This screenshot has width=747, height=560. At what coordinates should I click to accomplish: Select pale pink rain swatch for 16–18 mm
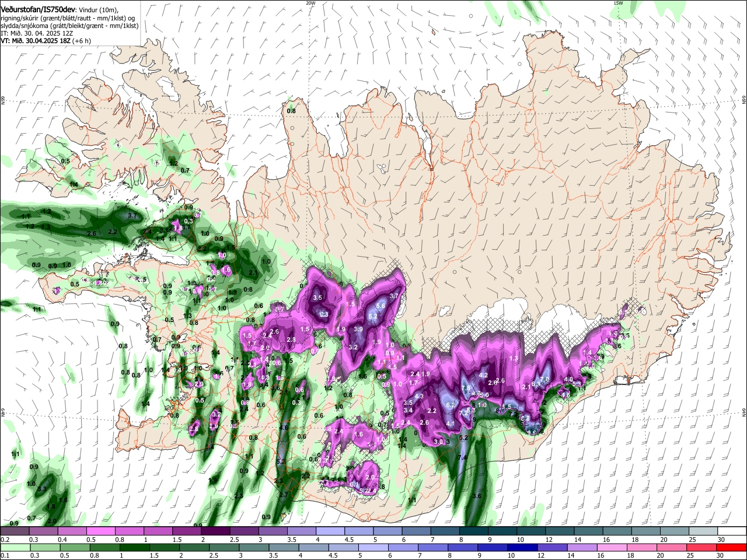tap(613, 547)
